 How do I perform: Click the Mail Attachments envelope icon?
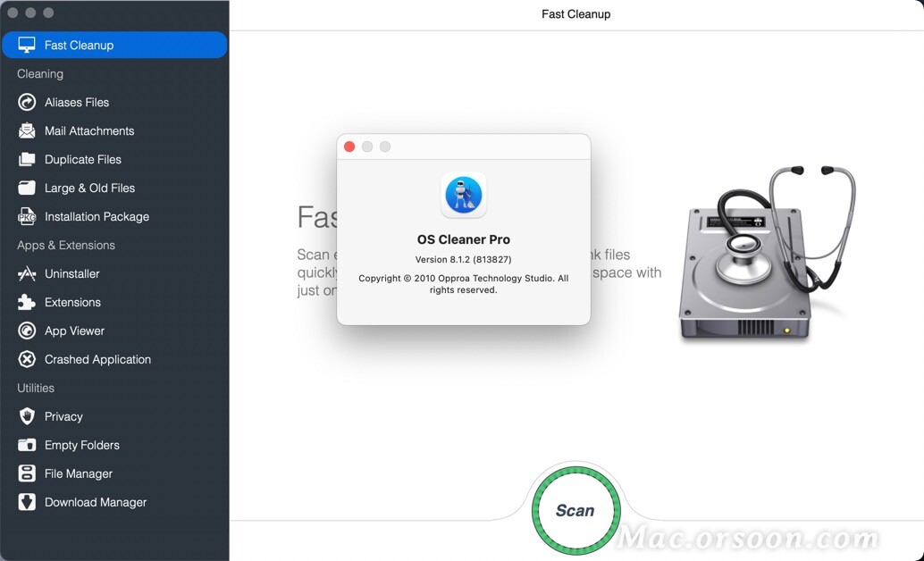click(x=27, y=130)
